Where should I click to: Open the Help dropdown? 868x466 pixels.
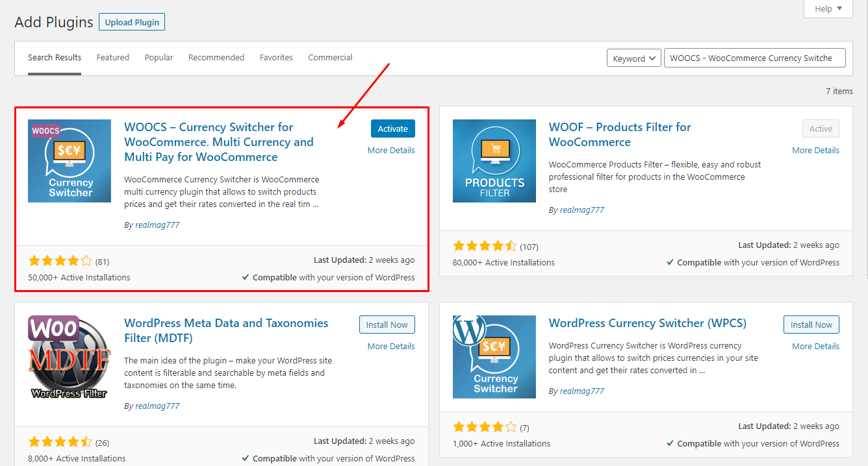tap(828, 8)
